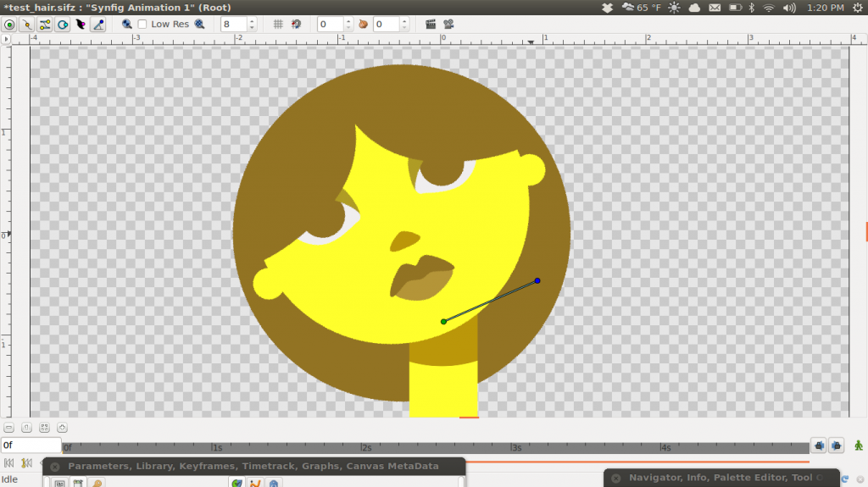This screenshot has width=868, height=487.
Task: Click past onion skin frames field
Action: click(331, 25)
